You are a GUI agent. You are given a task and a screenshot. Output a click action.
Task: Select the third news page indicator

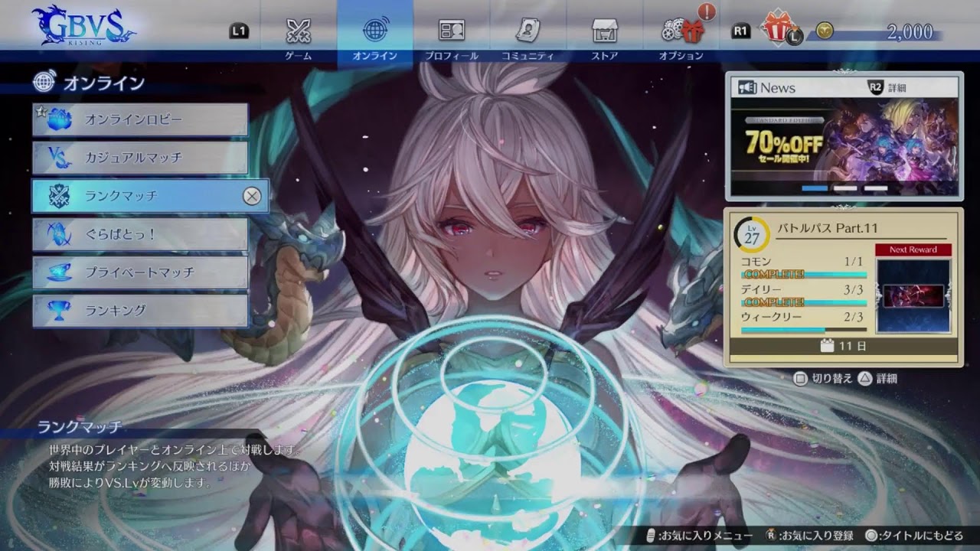click(875, 188)
